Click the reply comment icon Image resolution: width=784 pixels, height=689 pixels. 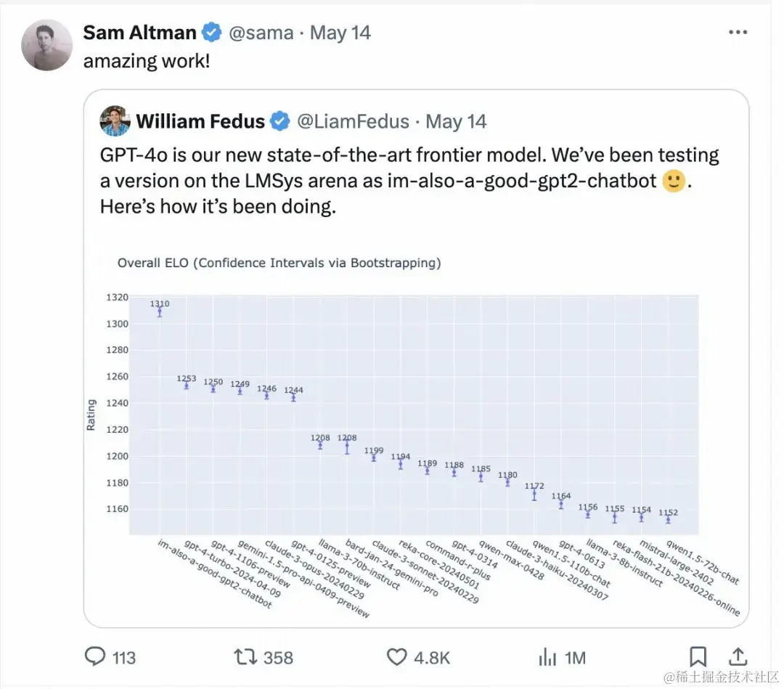(96, 657)
